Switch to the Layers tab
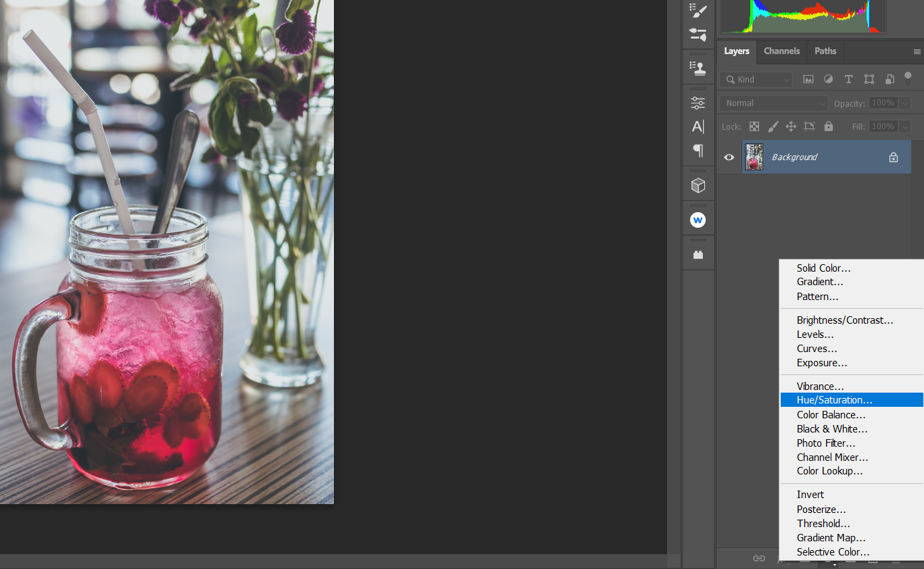The height and width of the screenshot is (569, 924). click(737, 51)
